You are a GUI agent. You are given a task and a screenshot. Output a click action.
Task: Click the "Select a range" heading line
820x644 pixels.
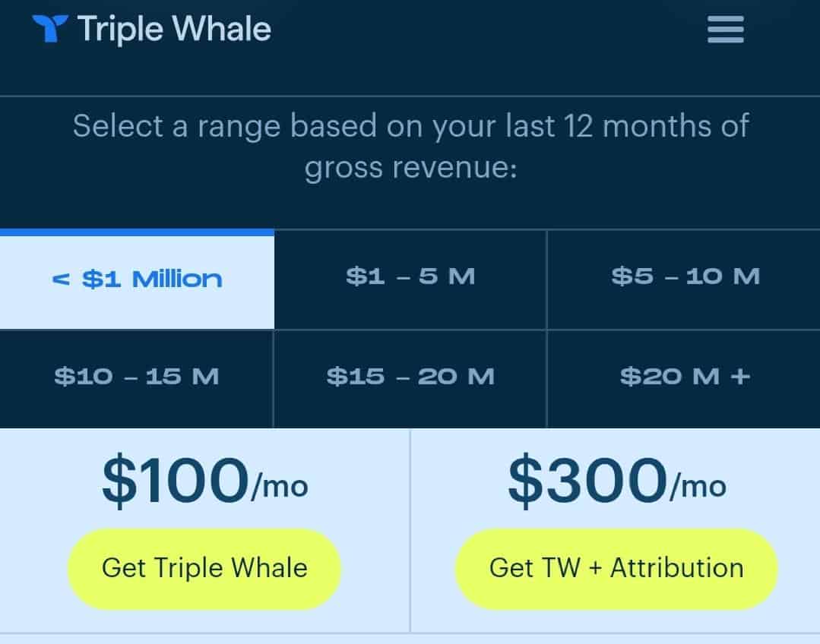pyautogui.click(x=410, y=125)
